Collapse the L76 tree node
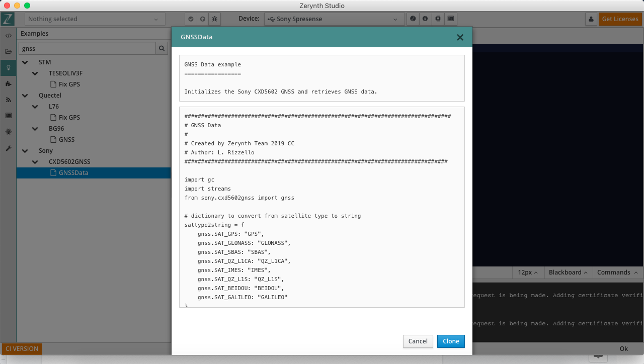The height and width of the screenshot is (364, 644). pos(35,107)
